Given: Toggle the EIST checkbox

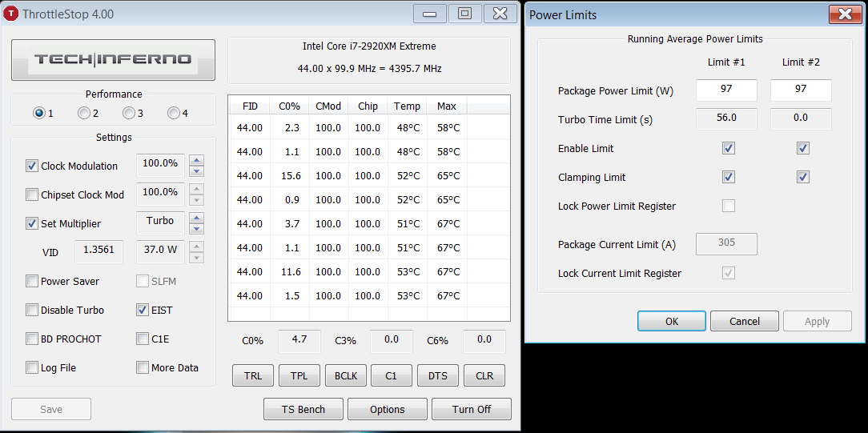Looking at the screenshot, I should tap(143, 310).
